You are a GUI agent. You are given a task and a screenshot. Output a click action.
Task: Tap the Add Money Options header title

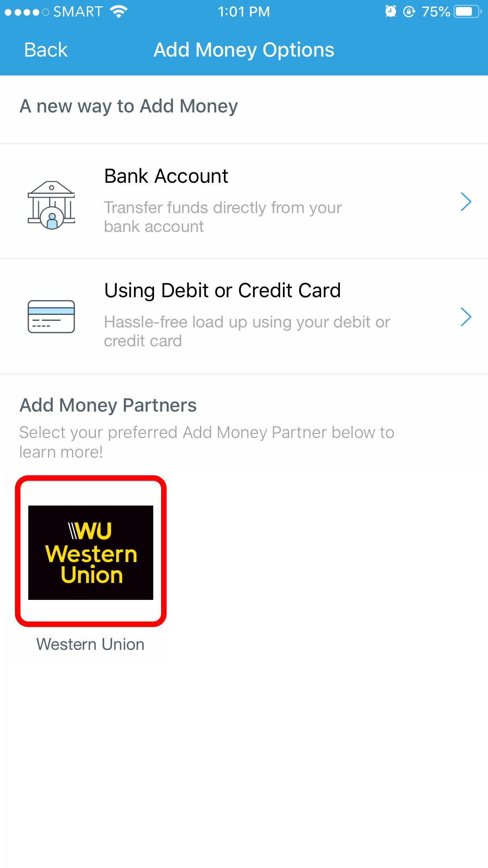[244, 50]
